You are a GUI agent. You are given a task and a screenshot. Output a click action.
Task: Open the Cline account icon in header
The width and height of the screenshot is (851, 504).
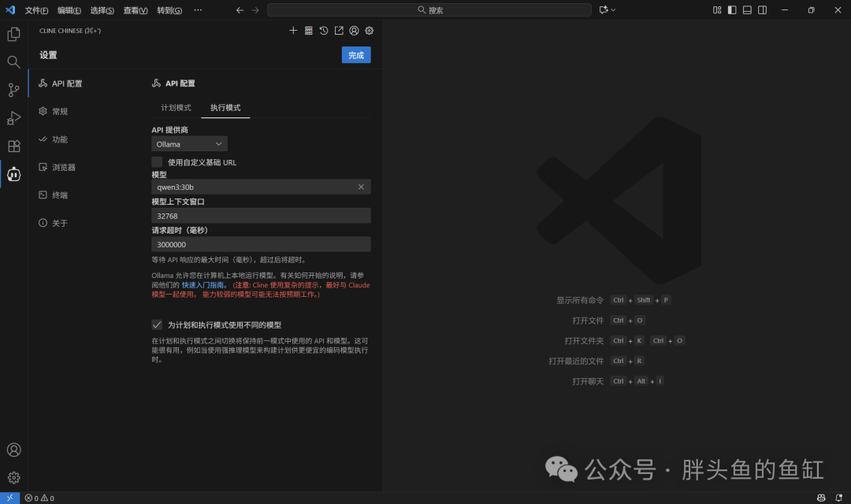[x=354, y=31]
